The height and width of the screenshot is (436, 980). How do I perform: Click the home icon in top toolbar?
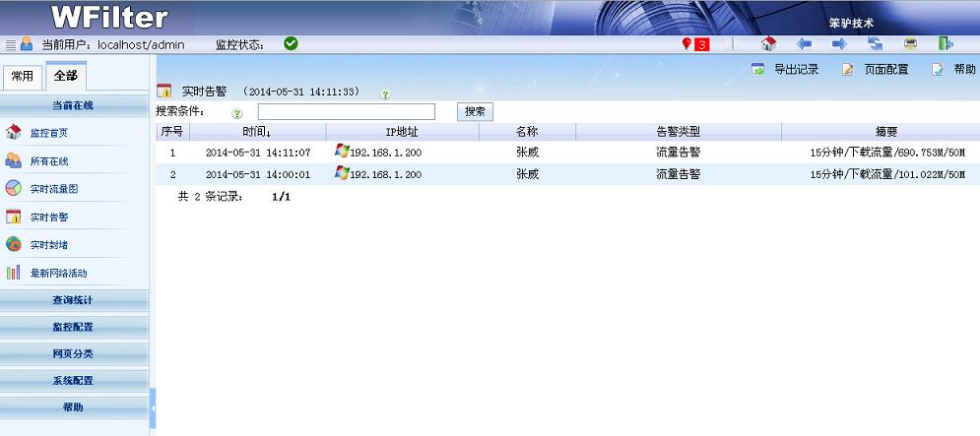pos(769,44)
